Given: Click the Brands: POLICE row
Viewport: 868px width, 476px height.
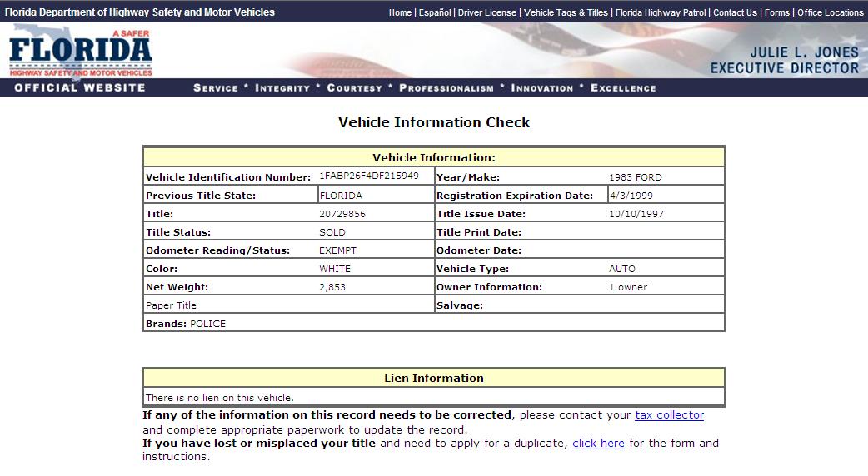Looking at the screenshot, I should [x=186, y=324].
